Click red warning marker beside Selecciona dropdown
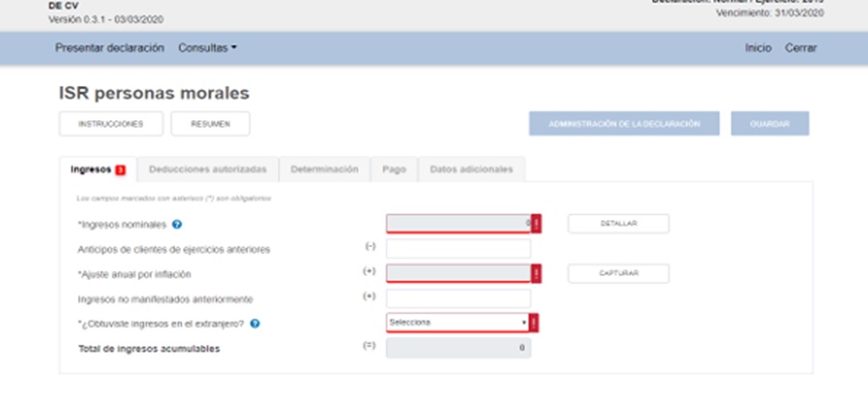The width and height of the screenshot is (868, 396). coord(536,323)
